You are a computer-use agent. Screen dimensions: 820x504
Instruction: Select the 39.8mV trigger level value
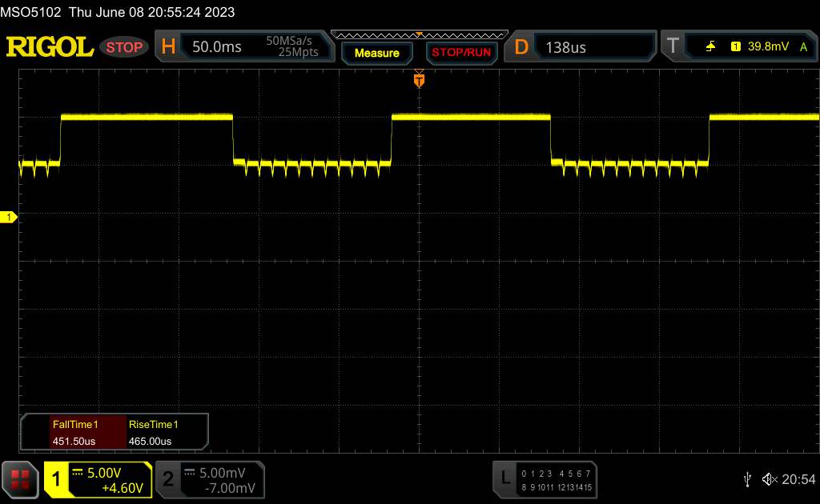(x=768, y=46)
